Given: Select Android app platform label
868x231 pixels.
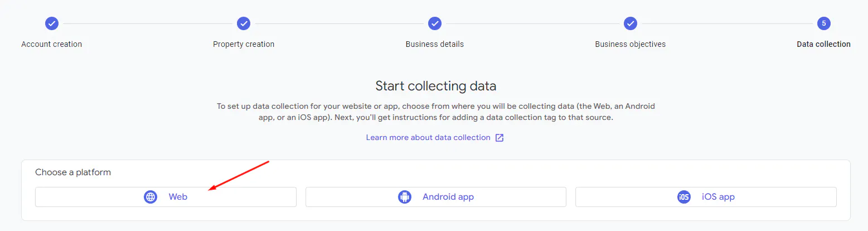Looking at the screenshot, I should [448, 197].
